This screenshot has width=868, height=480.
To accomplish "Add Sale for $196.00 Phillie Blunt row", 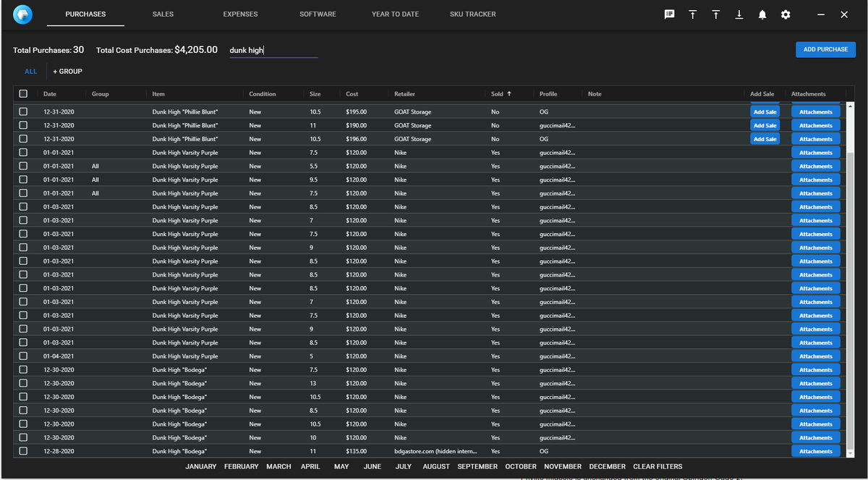I will click(x=765, y=139).
